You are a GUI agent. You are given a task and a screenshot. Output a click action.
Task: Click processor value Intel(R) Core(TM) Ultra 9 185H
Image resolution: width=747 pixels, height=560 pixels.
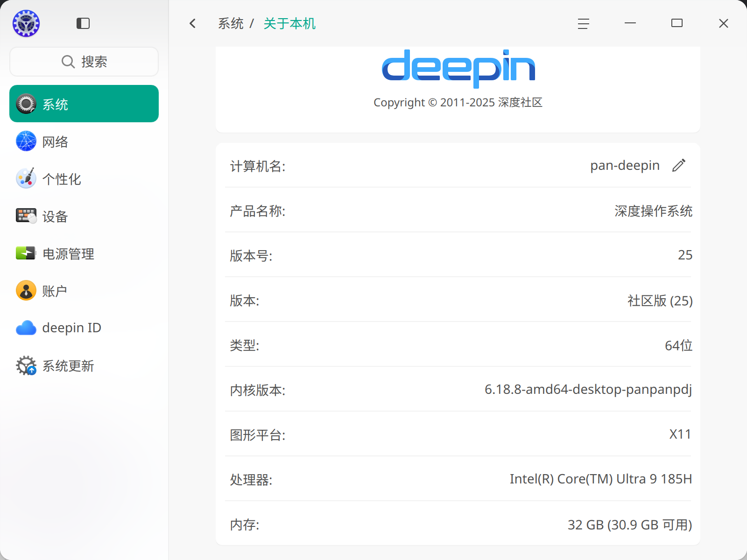[x=601, y=479]
